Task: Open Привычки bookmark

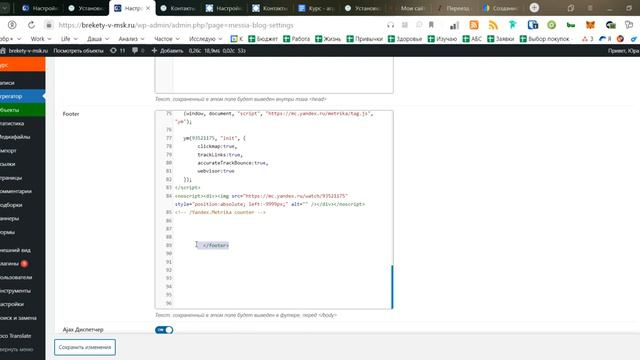Action: pyautogui.click(x=364, y=39)
